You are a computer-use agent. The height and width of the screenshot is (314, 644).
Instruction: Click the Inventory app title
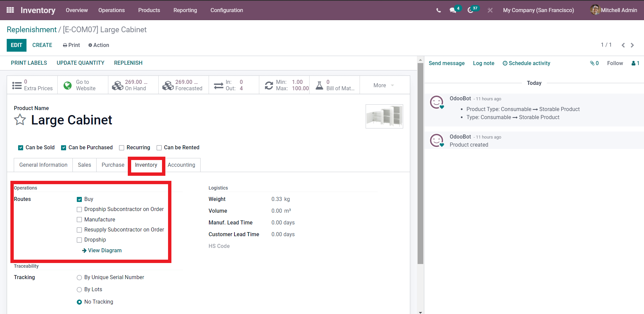38,10
